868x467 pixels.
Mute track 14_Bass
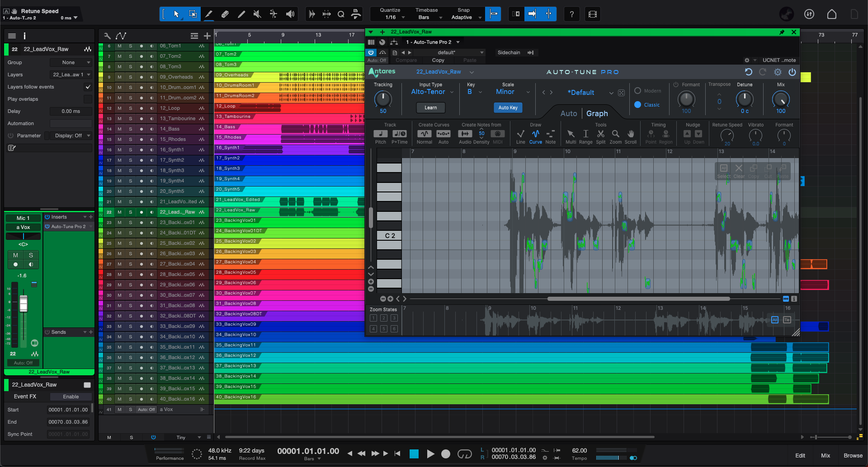coord(119,129)
